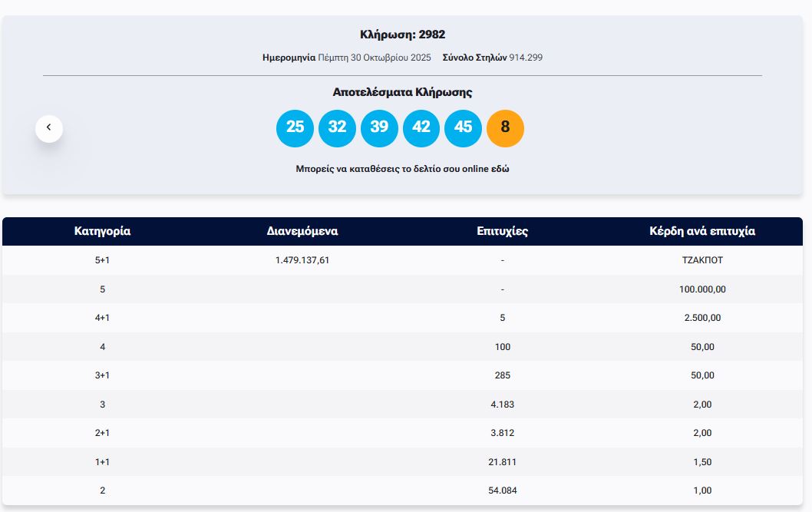Click the blue number 25 ball
The height and width of the screenshot is (512, 812).
coord(295,128)
